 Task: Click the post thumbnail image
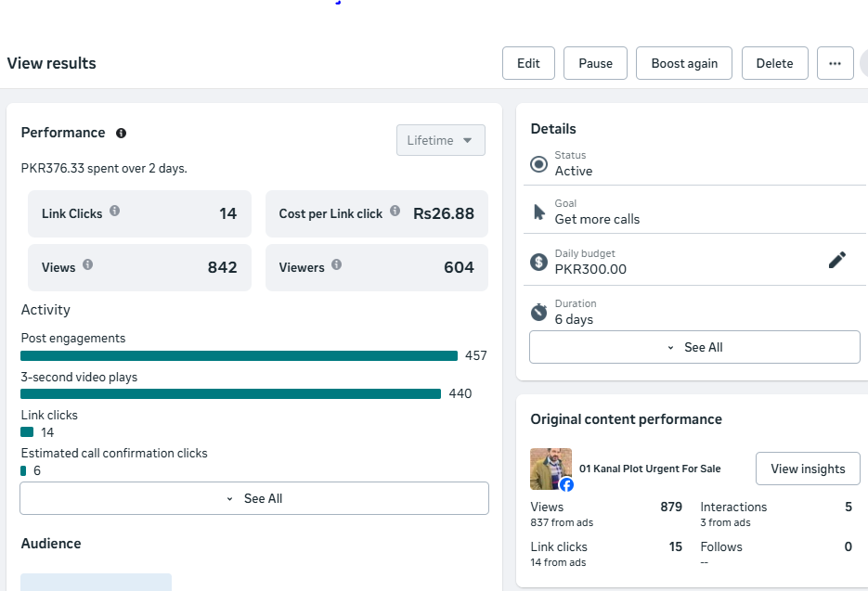pyautogui.click(x=551, y=469)
